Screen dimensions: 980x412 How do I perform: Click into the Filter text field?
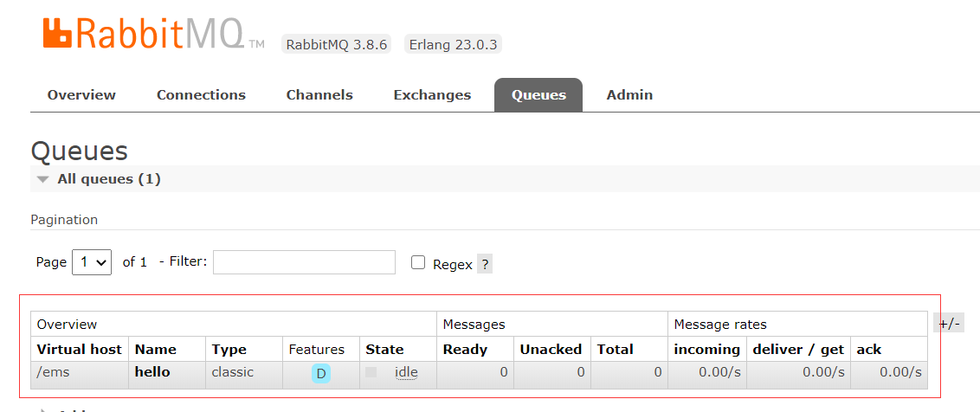pos(305,262)
